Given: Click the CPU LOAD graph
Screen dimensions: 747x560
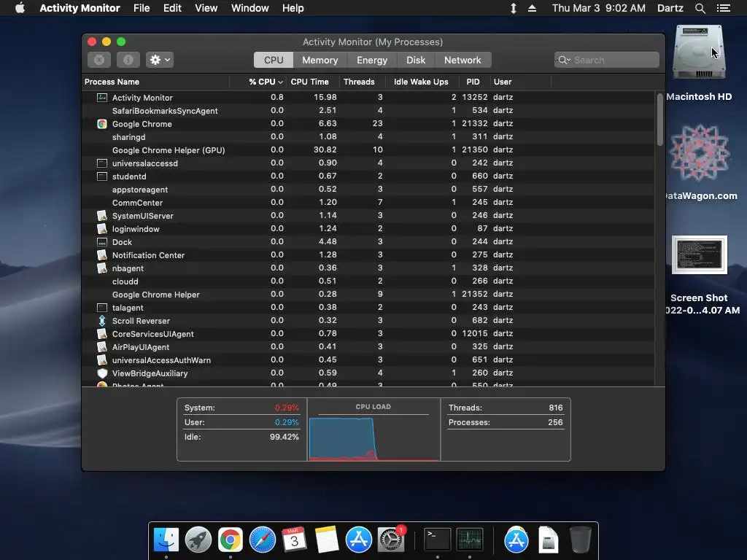Looking at the screenshot, I should pos(373,437).
